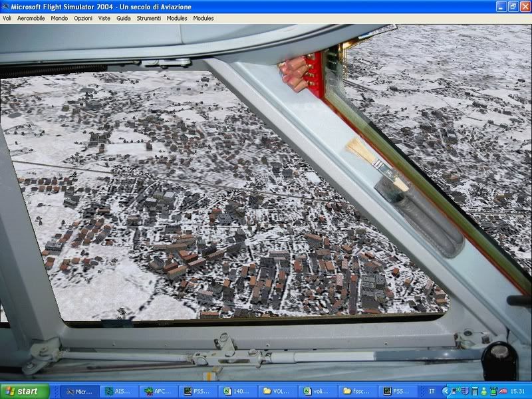Click the purple shield tray icon
532x399 pixels.
pyautogui.click(x=465, y=391)
